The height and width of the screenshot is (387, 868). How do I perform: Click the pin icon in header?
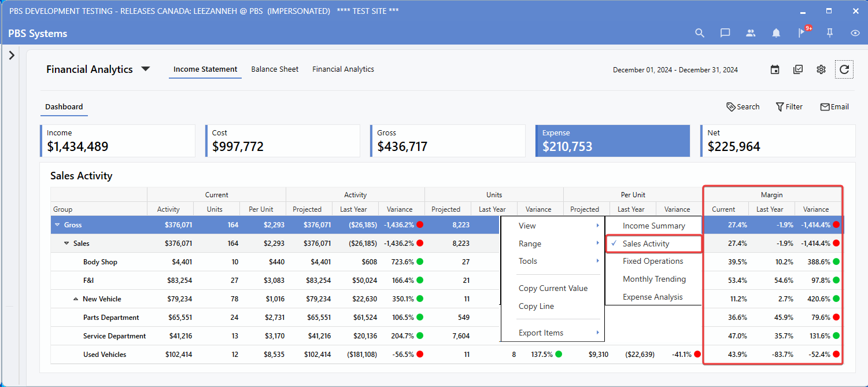[830, 33]
